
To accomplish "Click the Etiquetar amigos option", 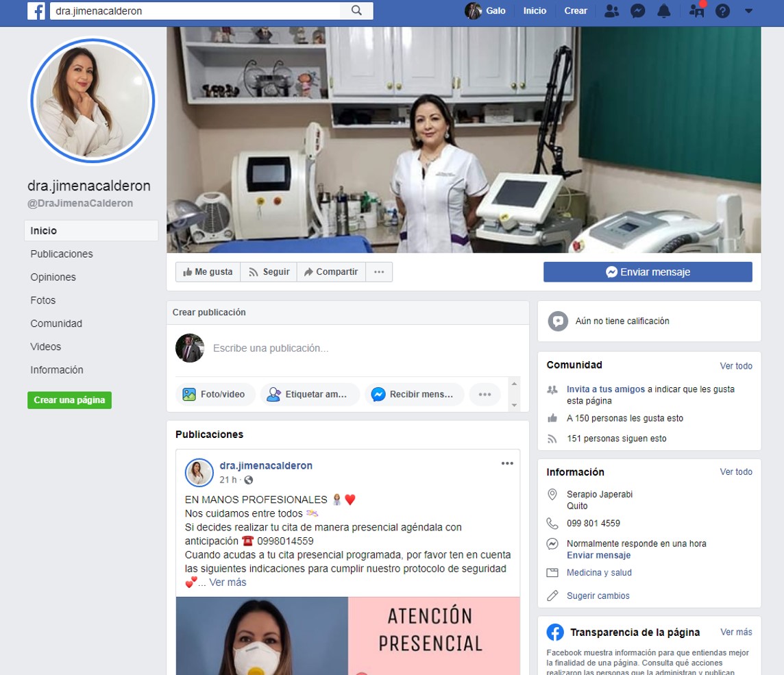I will tap(310, 394).
